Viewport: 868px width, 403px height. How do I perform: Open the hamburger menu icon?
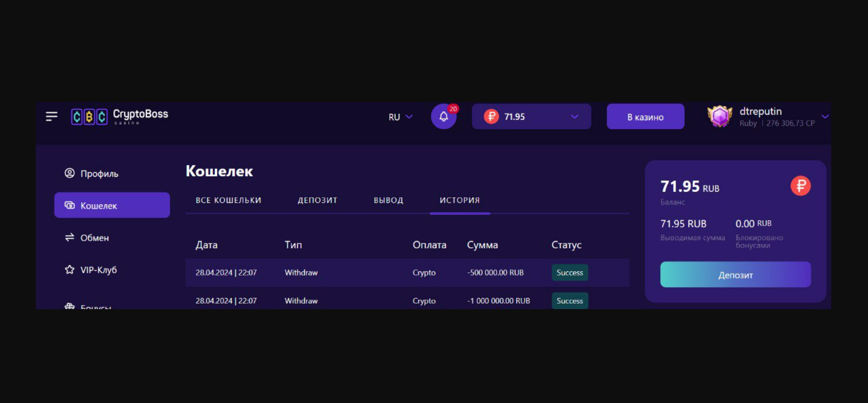[x=52, y=116]
